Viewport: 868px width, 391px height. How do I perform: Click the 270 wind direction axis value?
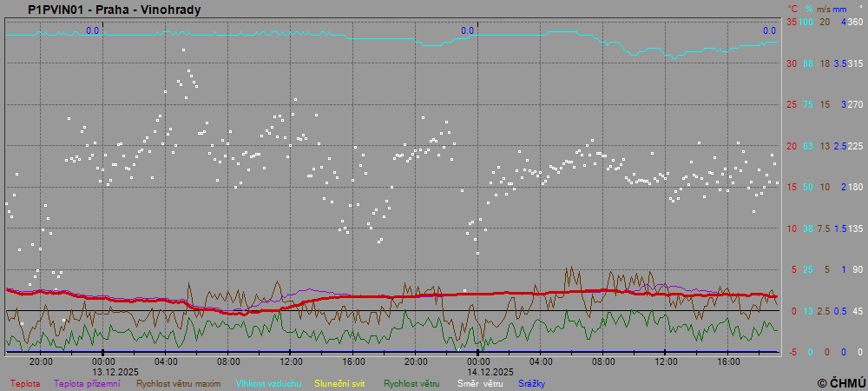(854, 104)
